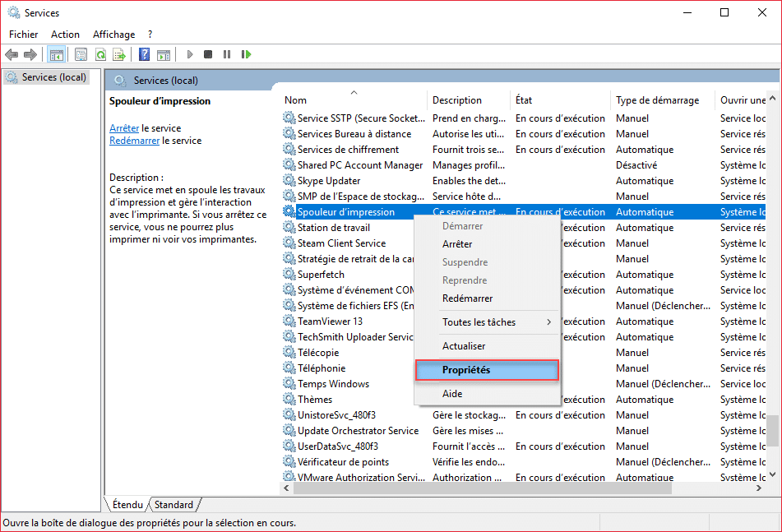The width and height of the screenshot is (782, 532).
Task: Expand Toutes les tâches submenu
Action: 487,322
